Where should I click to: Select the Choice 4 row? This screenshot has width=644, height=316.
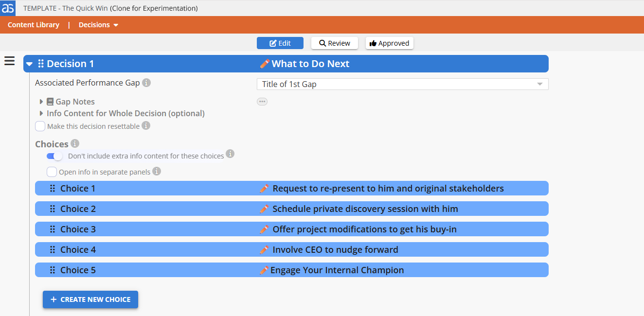coord(292,249)
